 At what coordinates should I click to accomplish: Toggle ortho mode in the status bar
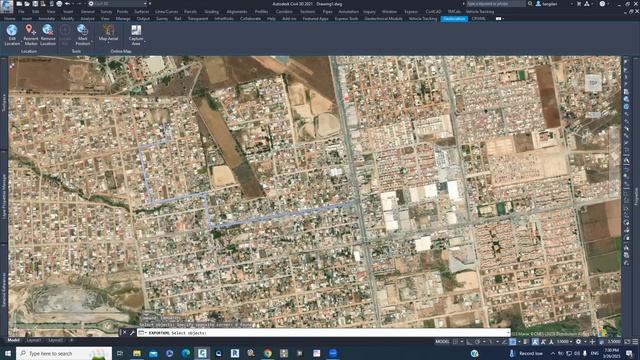click(470, 342)
